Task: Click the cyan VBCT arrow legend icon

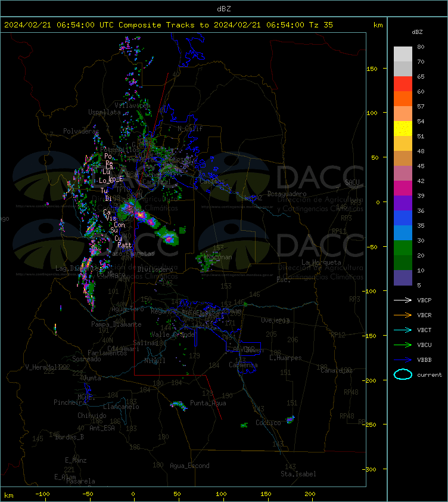Action: [403, 330]
